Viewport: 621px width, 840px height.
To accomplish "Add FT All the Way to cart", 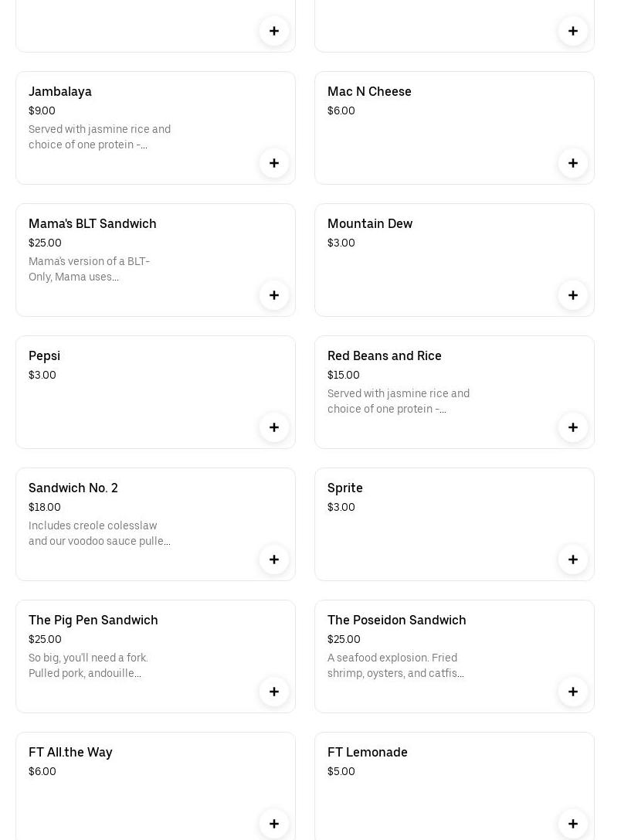I will click(274, 824).
